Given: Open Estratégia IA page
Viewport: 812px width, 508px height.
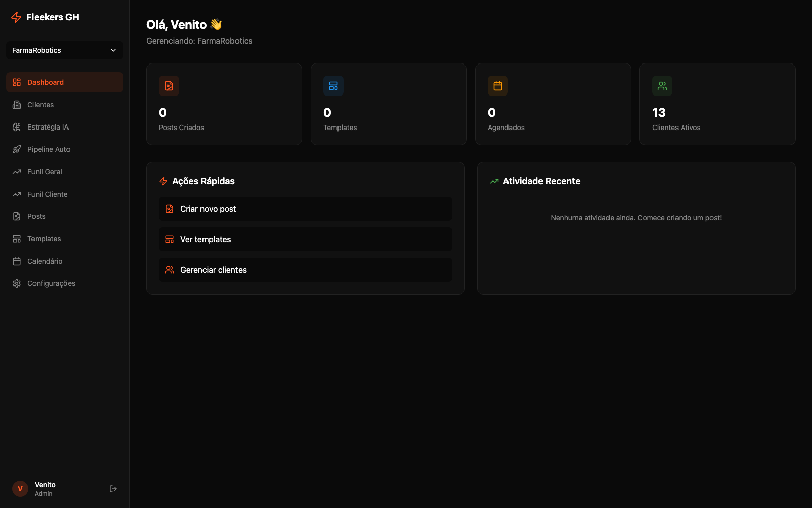Looking at the screenshot, I should coord(64,127).
